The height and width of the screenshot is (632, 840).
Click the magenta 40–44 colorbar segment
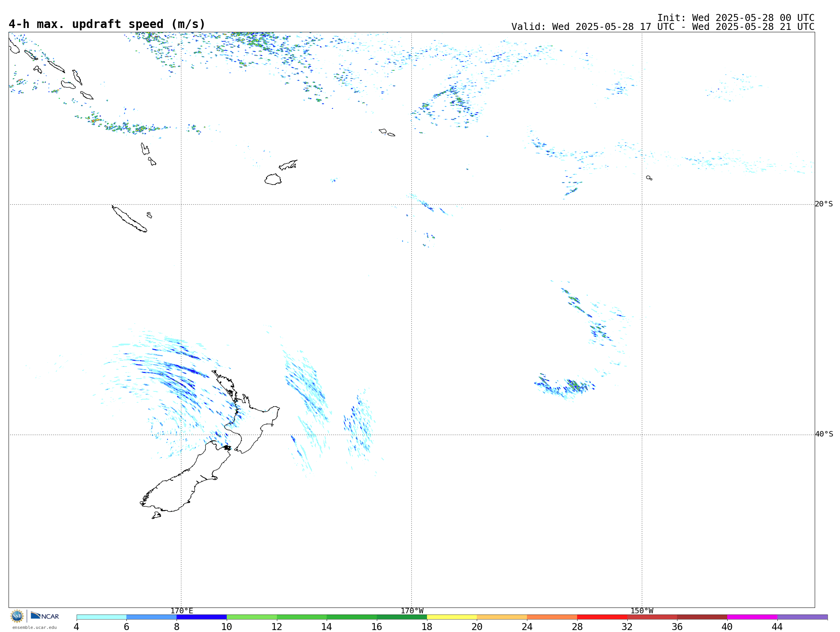[x=752, y=617]
